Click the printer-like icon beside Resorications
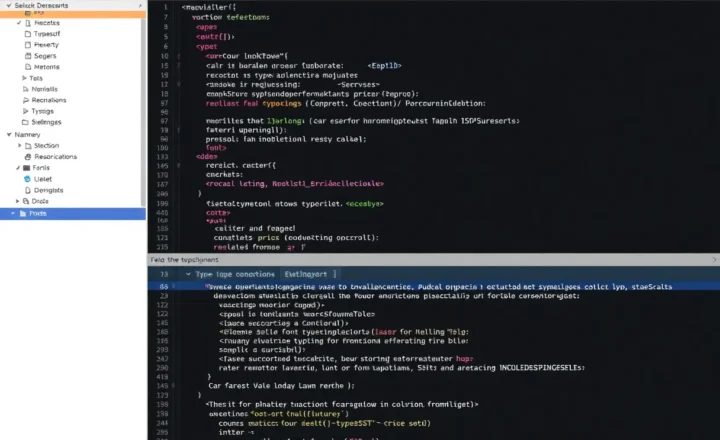720x440 pixels. [x=28, y=157]
